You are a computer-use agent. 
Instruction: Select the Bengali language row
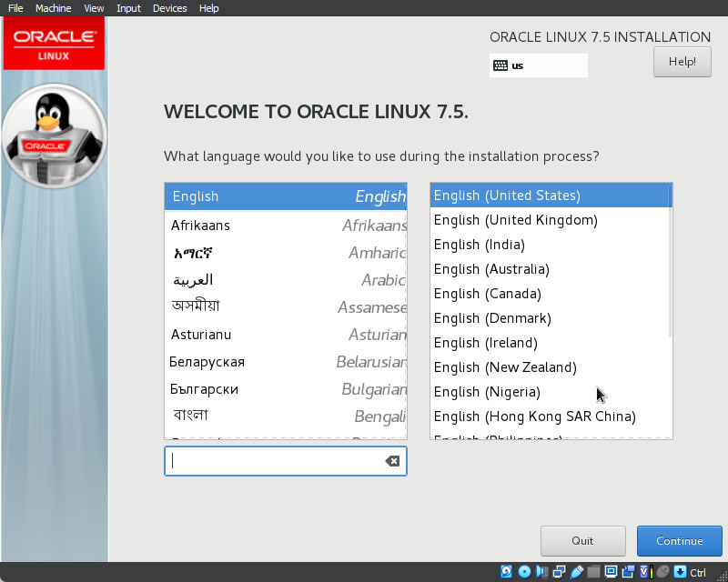coord(286,416)
